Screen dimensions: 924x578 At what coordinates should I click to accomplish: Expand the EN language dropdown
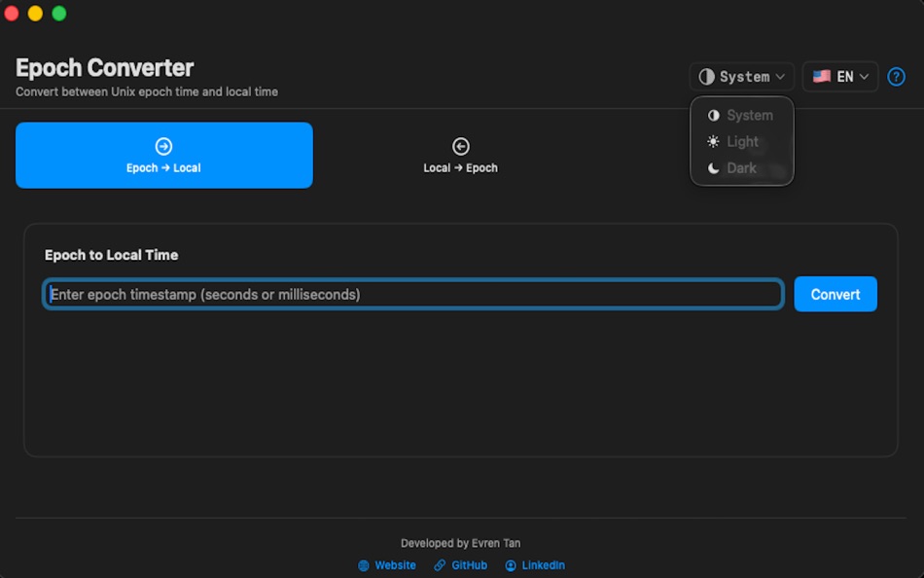[x=839, y=76]
